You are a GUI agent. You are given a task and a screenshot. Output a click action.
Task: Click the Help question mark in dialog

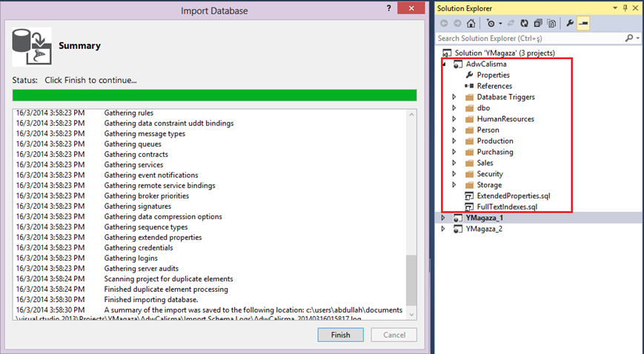[388, 8]
